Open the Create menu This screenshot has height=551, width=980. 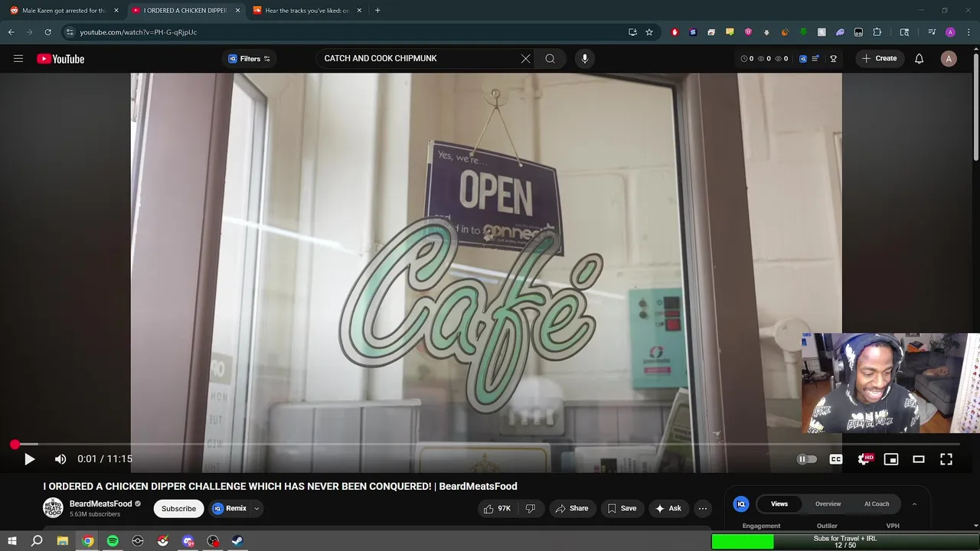click(x=879, y=59)
